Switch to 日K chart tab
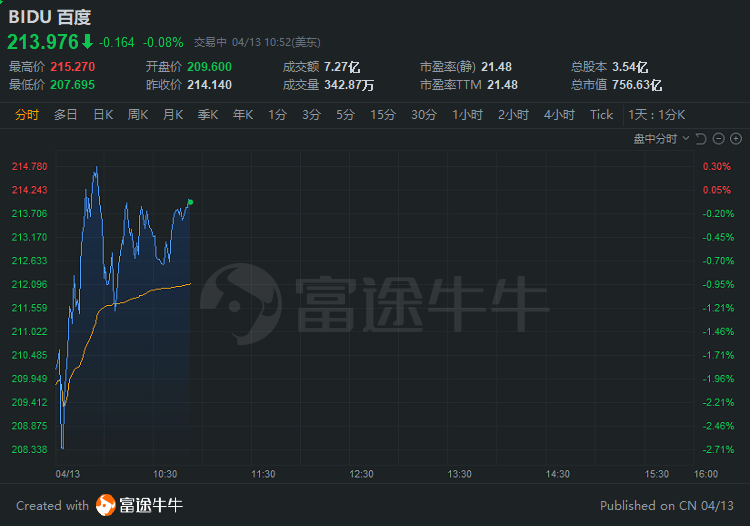Viewport: 750px width, 526px height. coord(103,115)
